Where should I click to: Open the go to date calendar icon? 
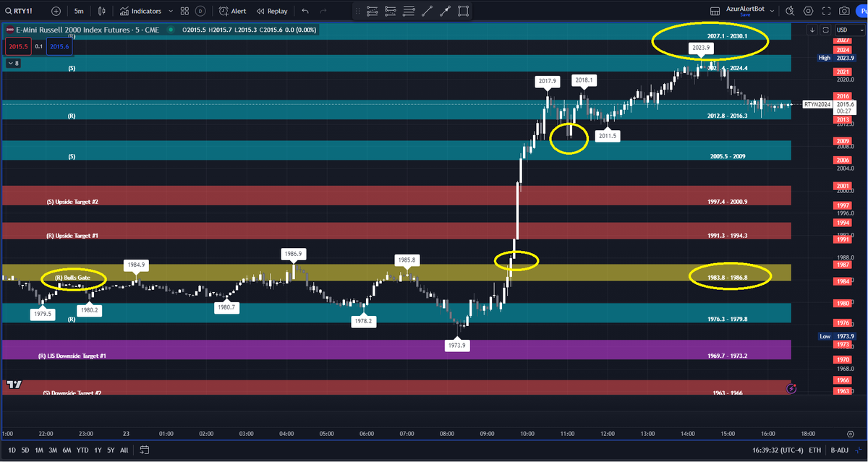coord(144,450)
